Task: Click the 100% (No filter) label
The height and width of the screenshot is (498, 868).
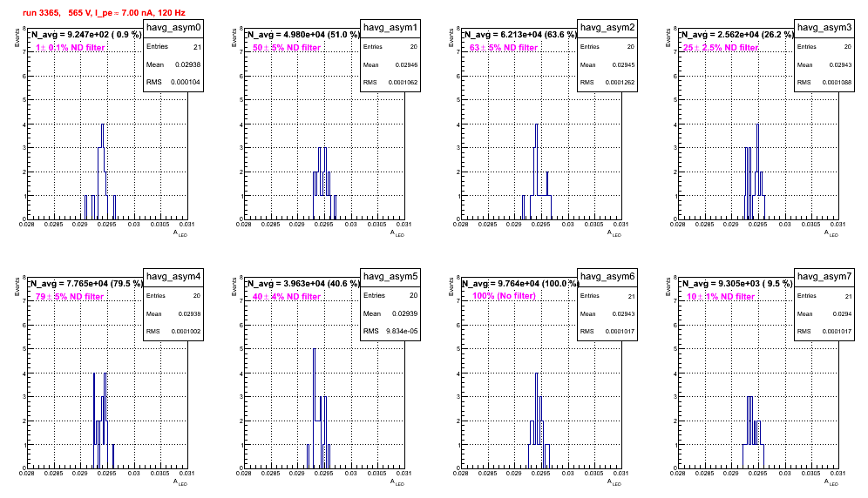Action: (x=504, y=296)
